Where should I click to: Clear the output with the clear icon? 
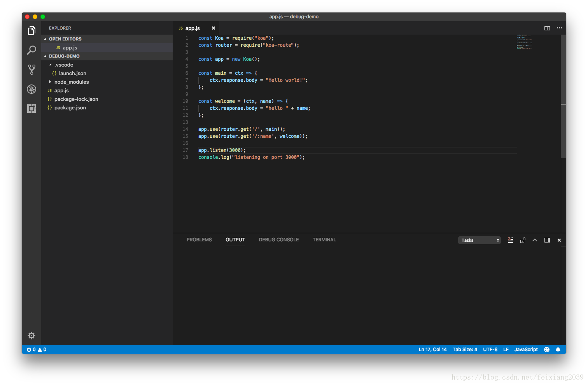[x=510, y=240]
